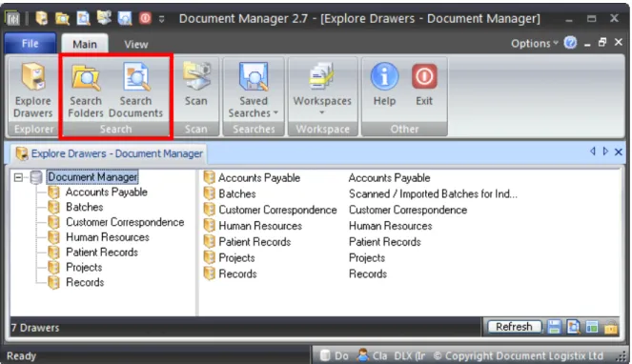Select Human Resources in the tree
This screenshot has height=364, width=632.
click(x=107, y=237)
